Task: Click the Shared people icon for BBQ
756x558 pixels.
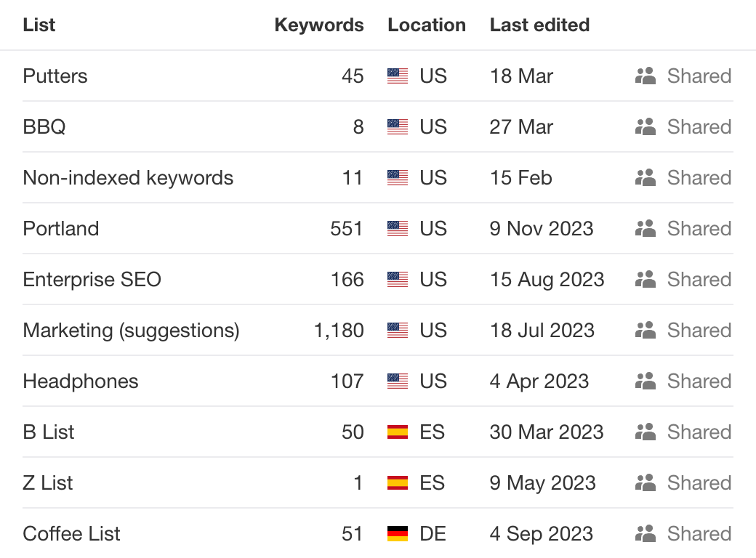Action: [645, 126]
